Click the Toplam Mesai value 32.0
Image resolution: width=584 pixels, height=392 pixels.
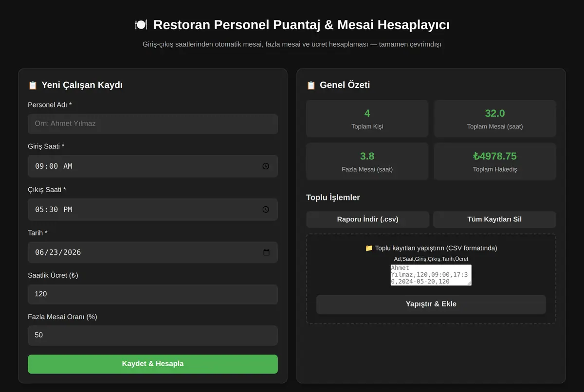(x=494, y=113)
